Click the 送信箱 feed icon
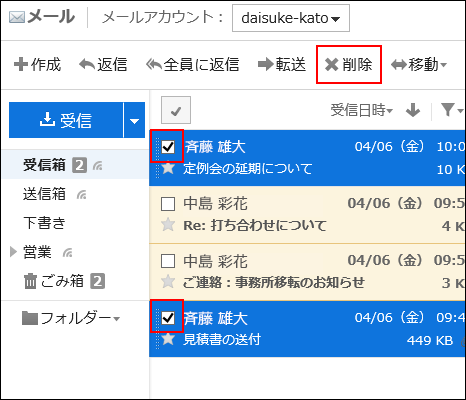This screenshot has width=466, height=400. 82,194
